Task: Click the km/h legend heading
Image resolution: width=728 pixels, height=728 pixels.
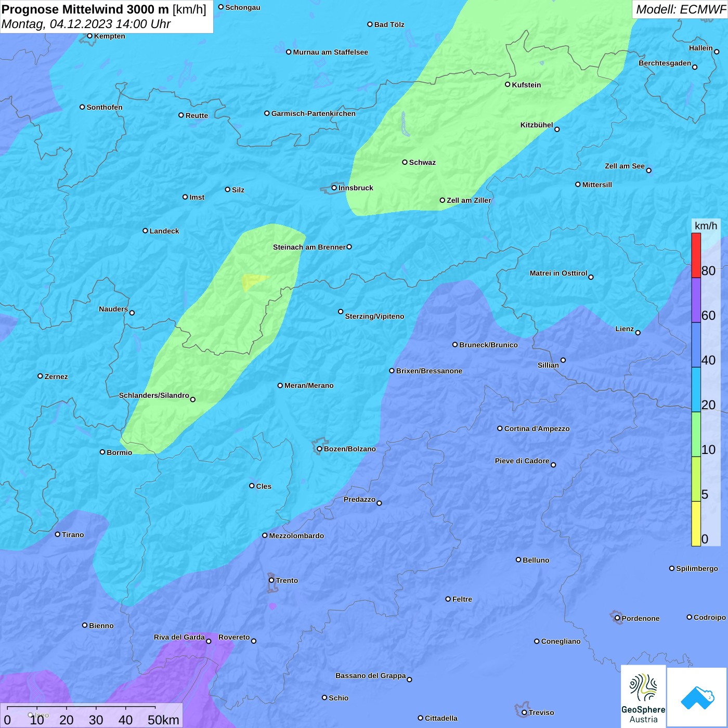Action: coord(706,226)
